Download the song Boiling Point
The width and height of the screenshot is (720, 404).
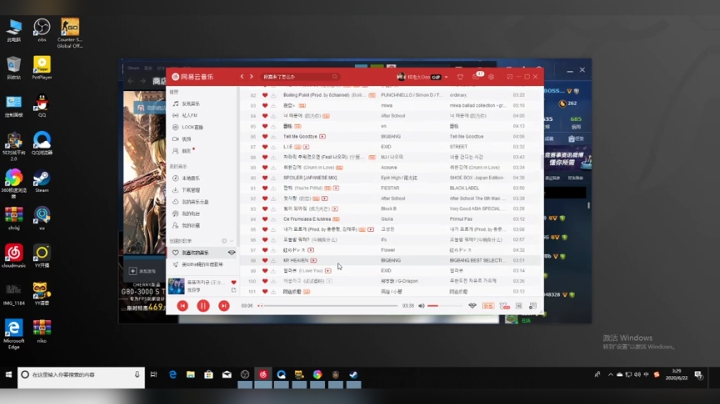274,95
